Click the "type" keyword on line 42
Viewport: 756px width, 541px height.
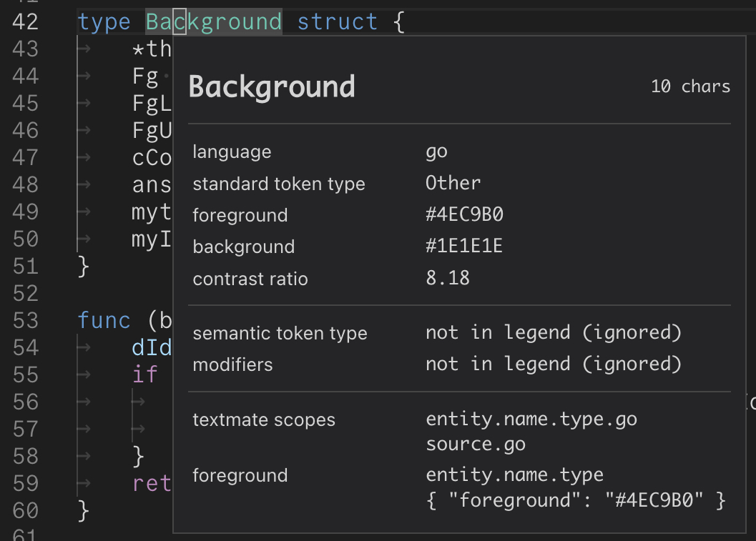point(104,21)
